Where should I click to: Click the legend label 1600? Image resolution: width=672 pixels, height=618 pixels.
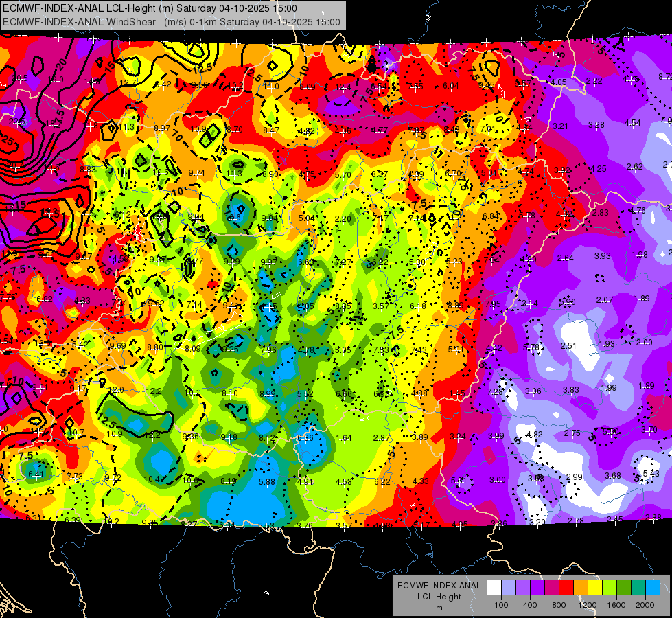click(x=616, y=605)
